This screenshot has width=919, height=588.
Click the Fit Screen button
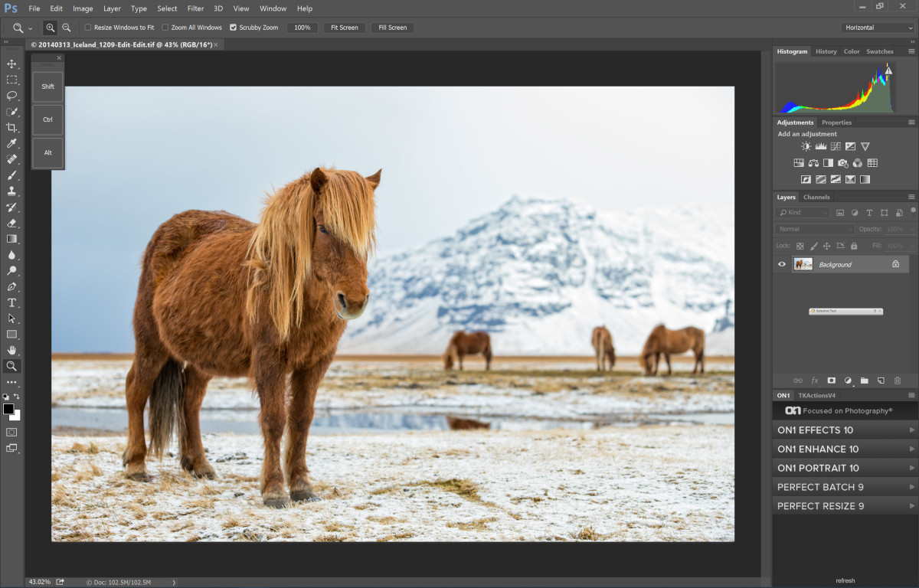click(x=343, y=28)
